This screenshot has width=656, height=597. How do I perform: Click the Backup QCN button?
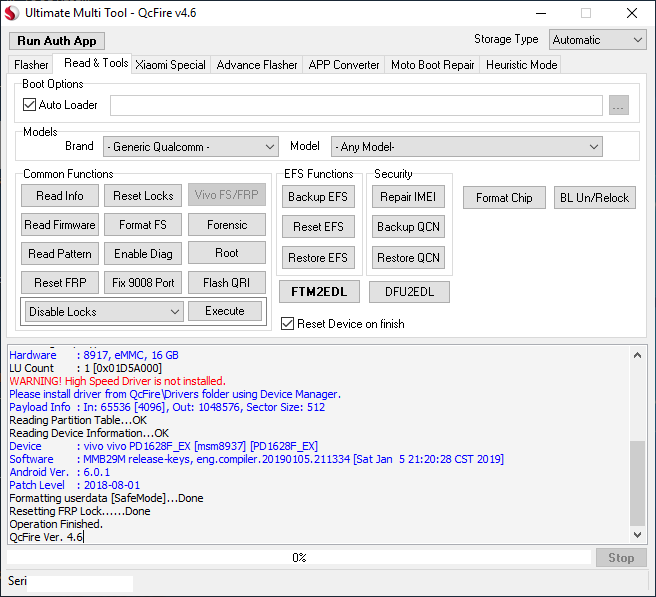tap(408, 227)
